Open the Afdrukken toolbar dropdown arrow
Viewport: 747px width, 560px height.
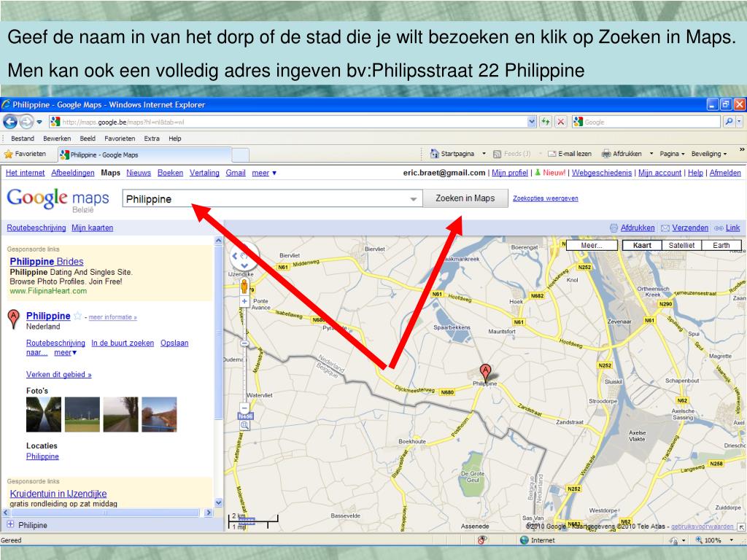[x=651, y=154]
